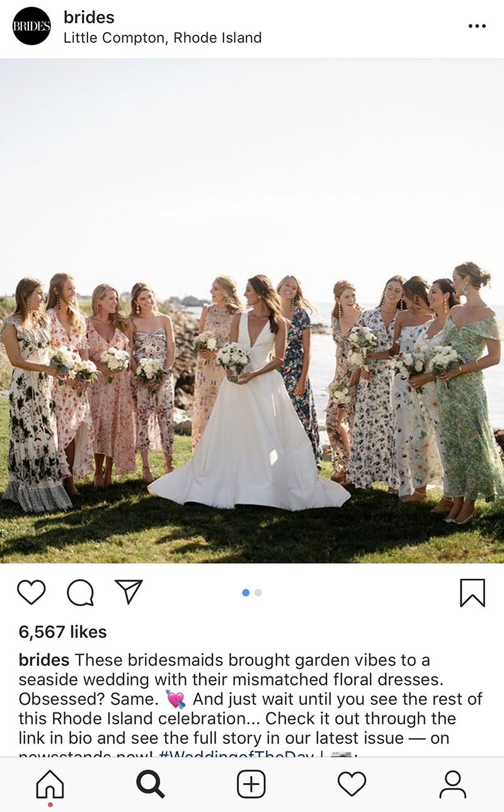Share post via paper plane icon
Image resolution: width=504 pixels, height=812 pixels.
click(x=129, y=591)
